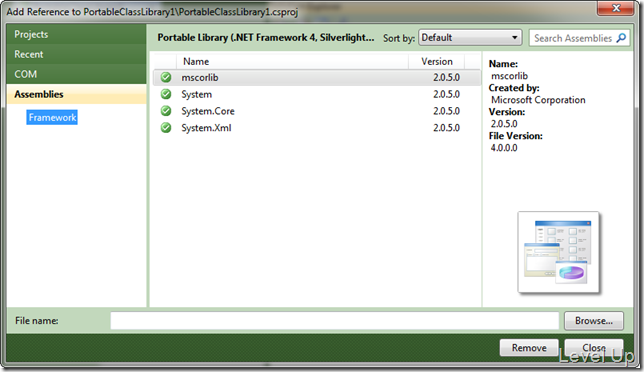Click green check icon next to mscorlib
The width and height of the screenshot is (644, 372).
tap(166, 77)
